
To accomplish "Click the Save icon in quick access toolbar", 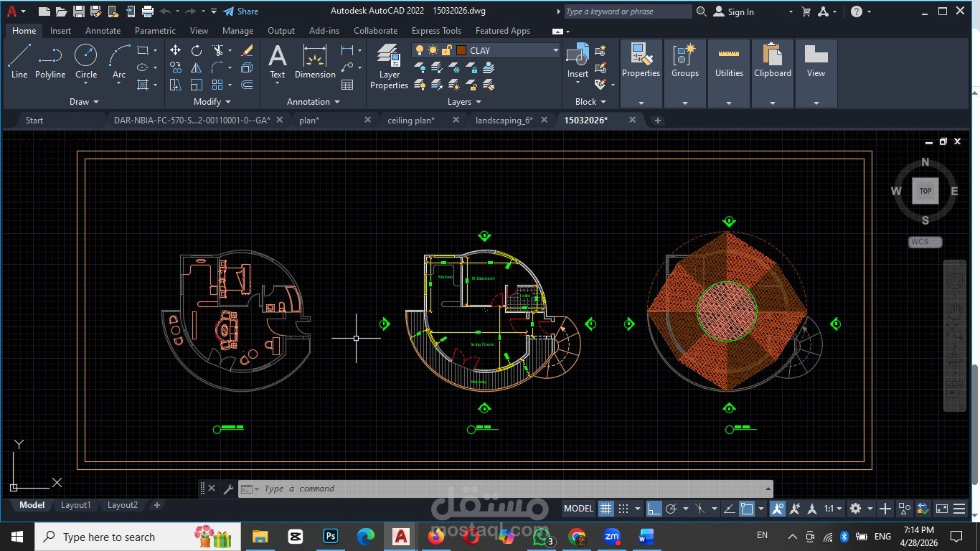I will (79, 11).
